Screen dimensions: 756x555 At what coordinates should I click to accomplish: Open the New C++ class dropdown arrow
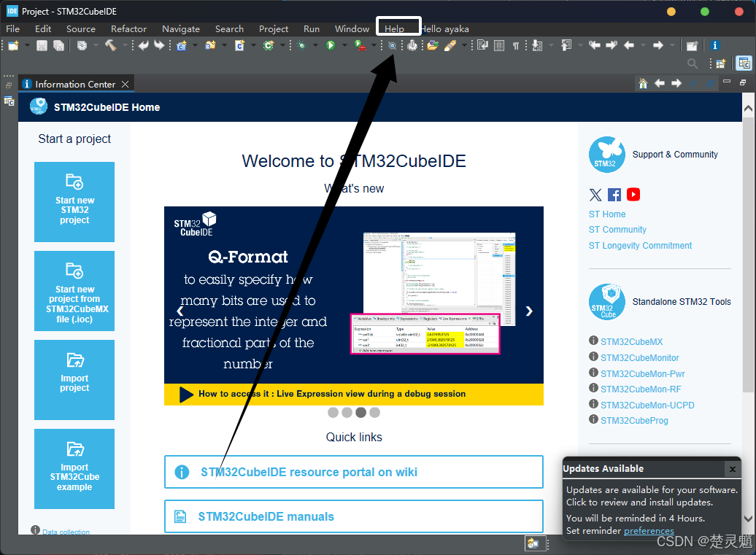click(x=282, y=45)
